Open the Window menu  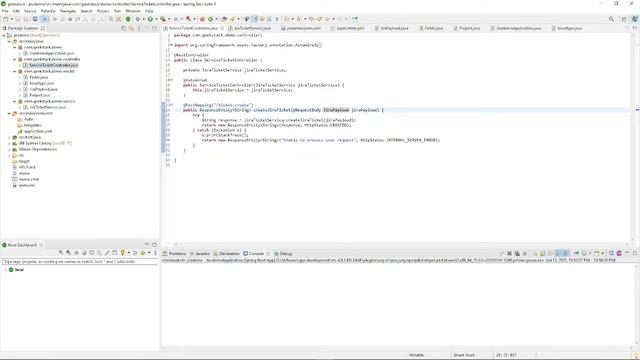pos(133,11)
